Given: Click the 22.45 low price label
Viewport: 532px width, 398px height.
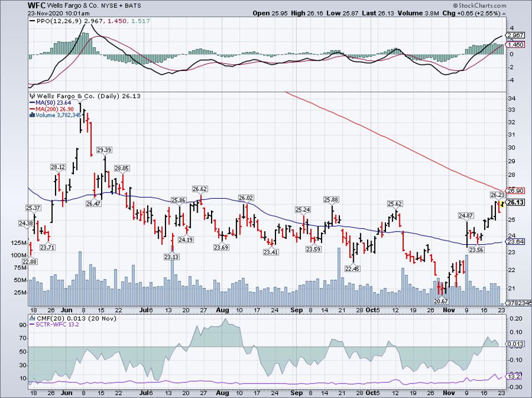Looking at the screenshot, I should (352, 269).
